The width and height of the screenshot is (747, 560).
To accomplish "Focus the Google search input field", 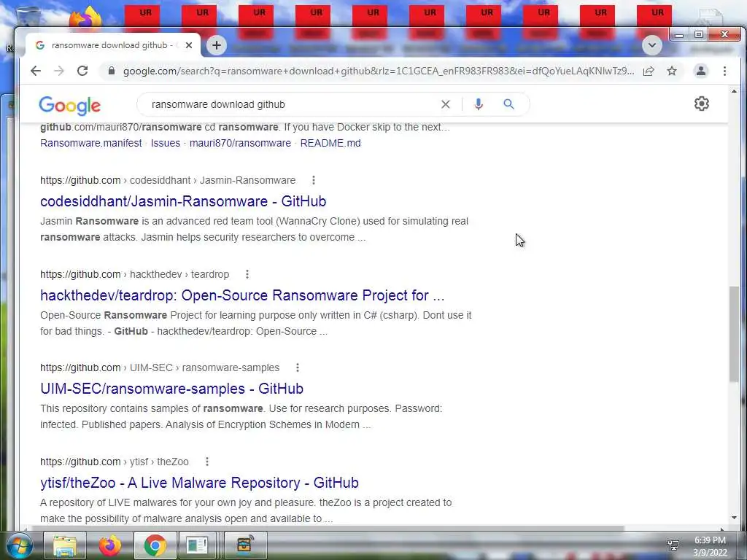I will [x=290, y=104].
